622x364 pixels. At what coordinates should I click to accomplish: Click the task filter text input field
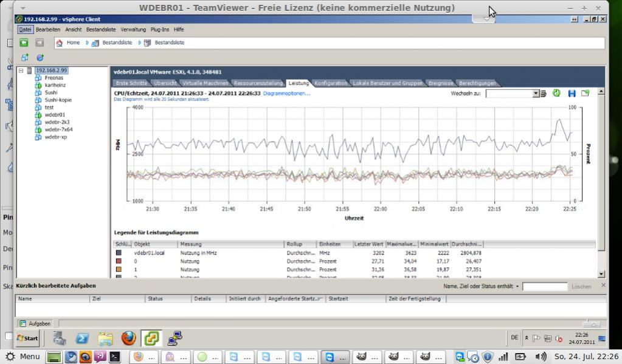coord(544,286)
